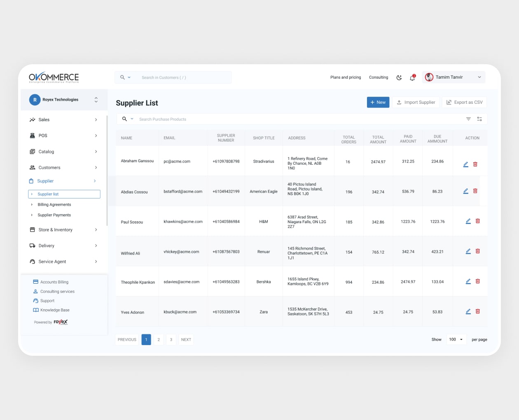
Task: Click the New supplier button
Action: pos(378,103)
